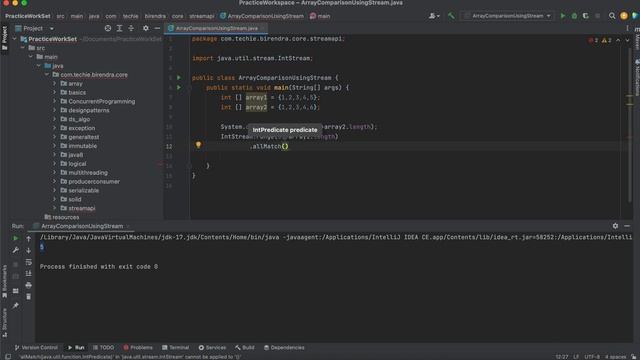The width and height of the screenshot is (640, 360).
Task: Click run gutter icon beside main method
Action: coord(179,87)
